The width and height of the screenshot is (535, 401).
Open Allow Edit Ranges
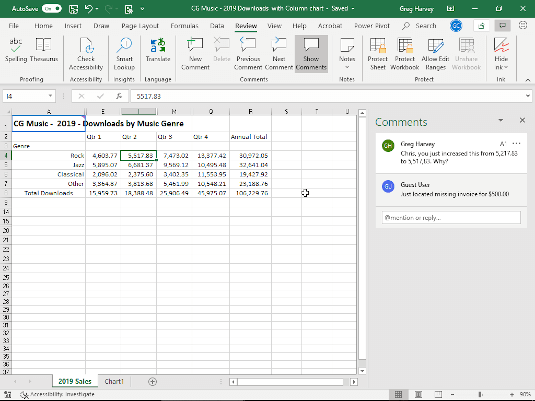(435, 54)
